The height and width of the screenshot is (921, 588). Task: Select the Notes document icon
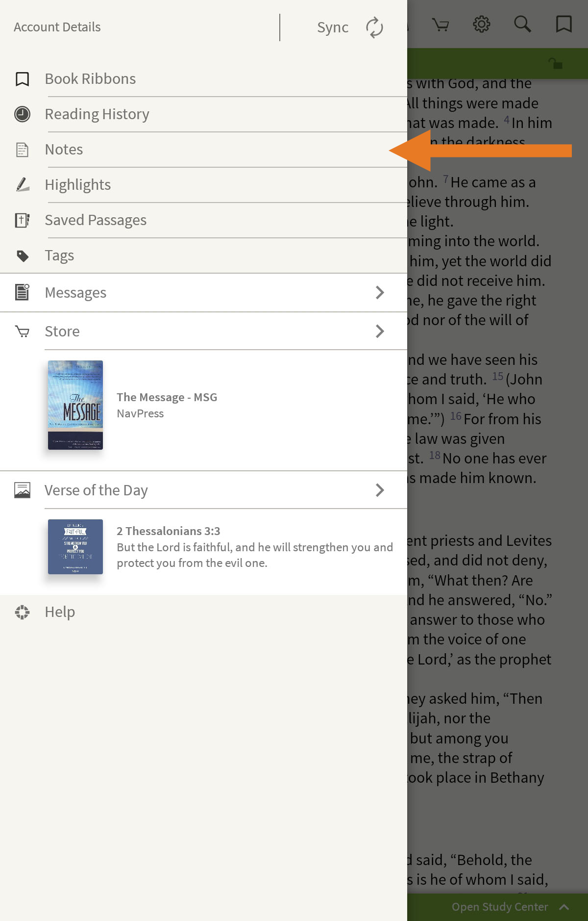(22, 150)
